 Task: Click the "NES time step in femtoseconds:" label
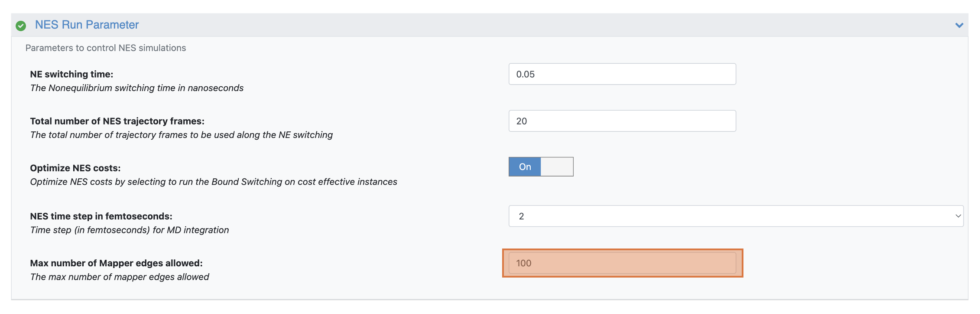click(x=101, y=216)
